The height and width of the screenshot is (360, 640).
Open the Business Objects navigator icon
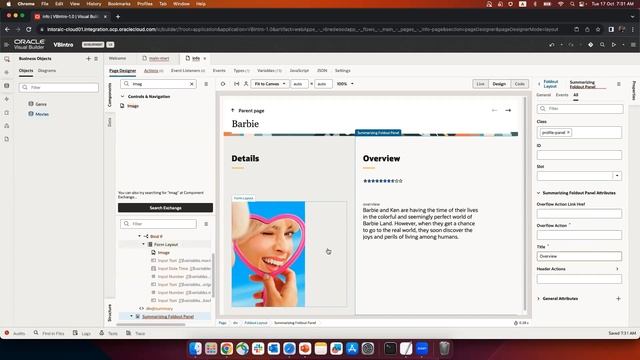(x=7, y=86)
